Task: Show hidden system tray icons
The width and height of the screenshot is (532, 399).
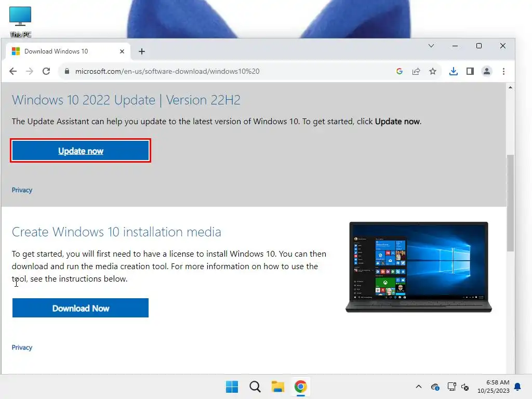Action: pyautogui.click(x=419, y=387)
